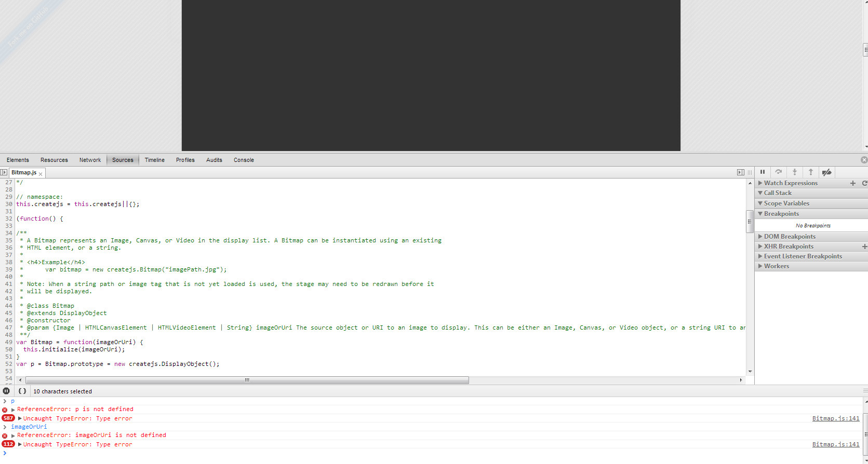This screenshot has height=464, width=868.
Task: Click the 'No Breakpoints' placeholder text
Action: click(x=813, y=226)
